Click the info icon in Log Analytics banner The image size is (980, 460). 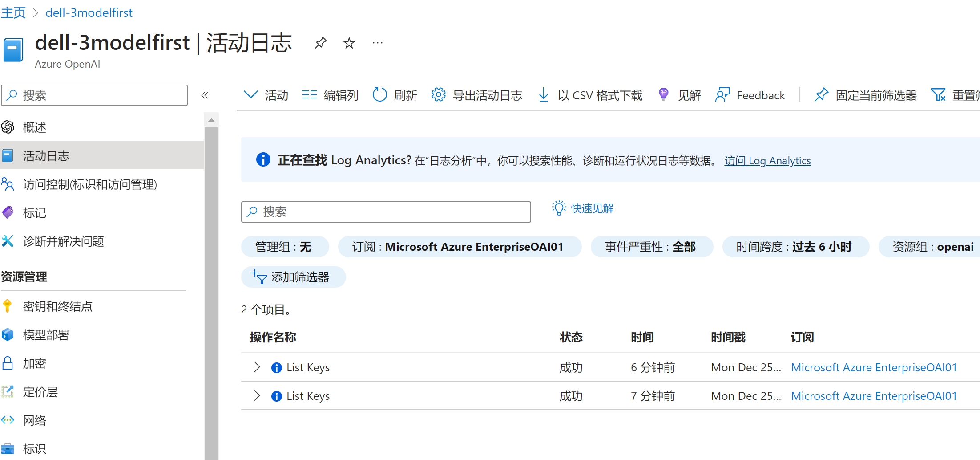pyautogui.click(x=263, y=159)
